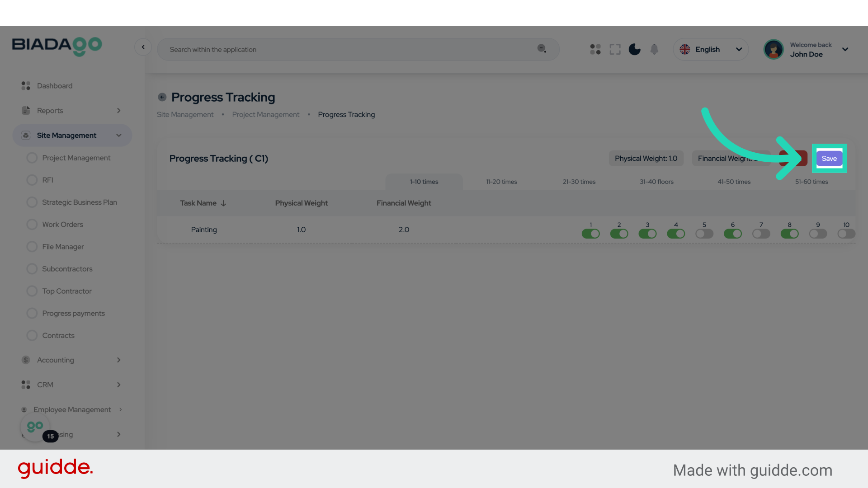Collapse the sidebar with chevron button

[143, 47]
